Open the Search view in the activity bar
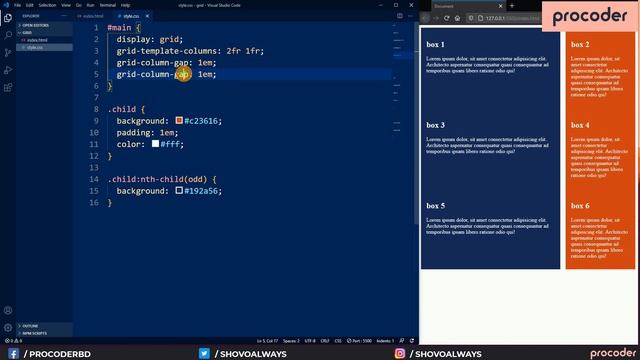 (x=8, y=35)
